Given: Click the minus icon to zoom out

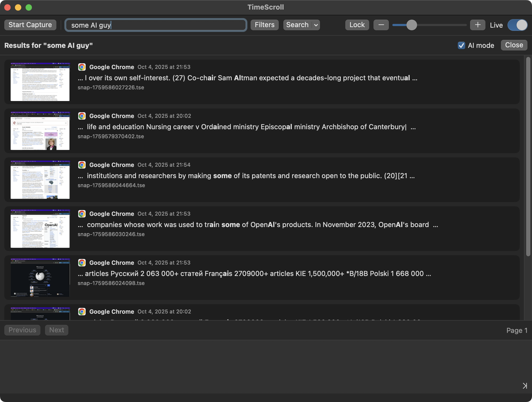Looking at the screenshot, I should [x=381, y=25].
